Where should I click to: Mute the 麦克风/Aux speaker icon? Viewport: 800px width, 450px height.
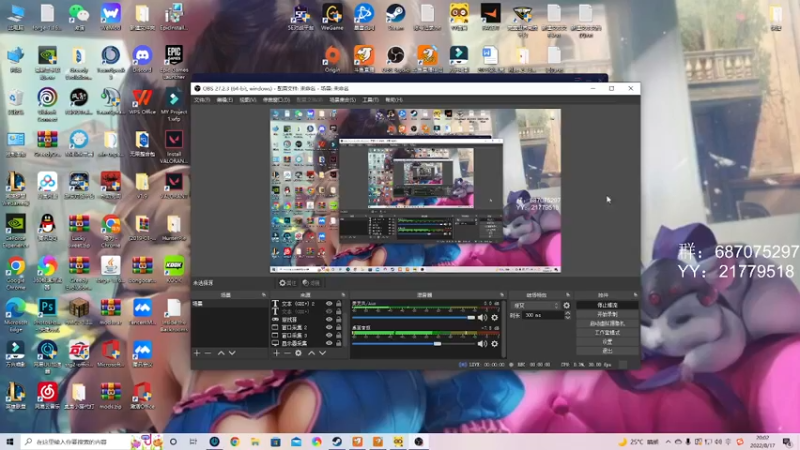coord(482,317)
